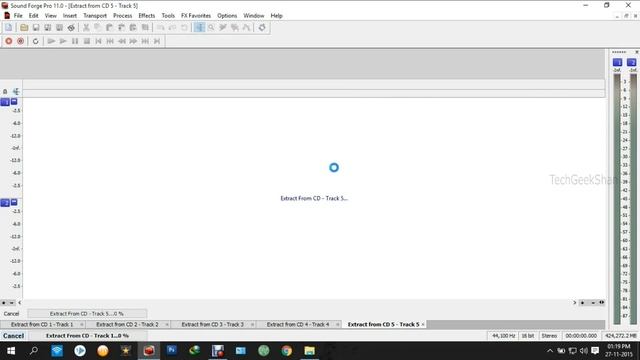Click the Track 1 extraction progress bar
640x360 pixels.
[87, 336]
